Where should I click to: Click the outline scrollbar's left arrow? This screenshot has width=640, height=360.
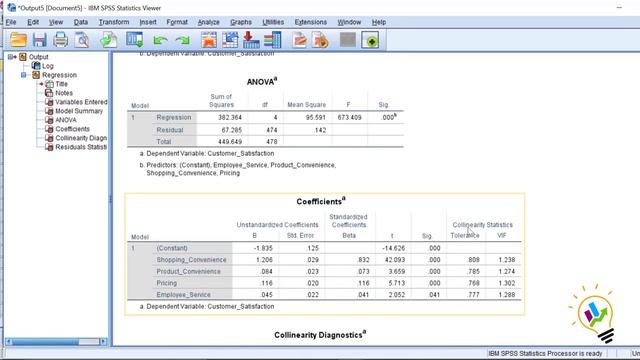8,342
